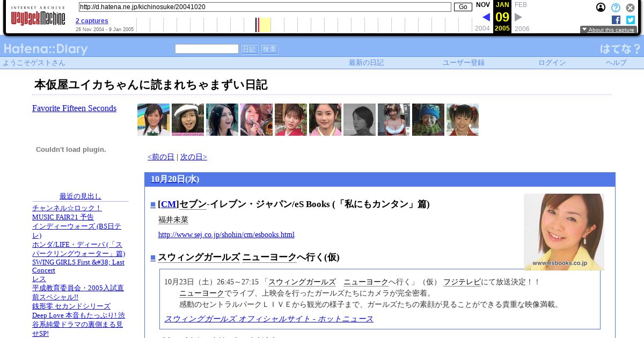The image size is (644, 338).
Task: Select year 2004 in capture navigator
Action: click(x=482, y=28)
